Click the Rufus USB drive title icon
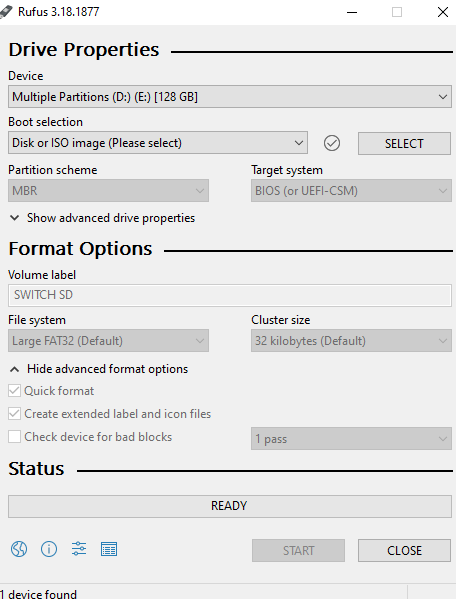Screen dimensions: 456x599 6,12
